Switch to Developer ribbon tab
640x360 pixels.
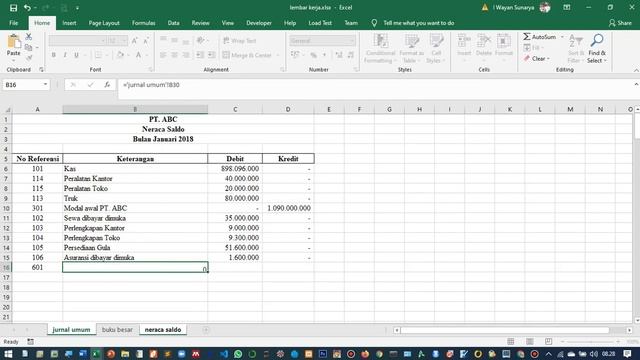pos(259,23)
